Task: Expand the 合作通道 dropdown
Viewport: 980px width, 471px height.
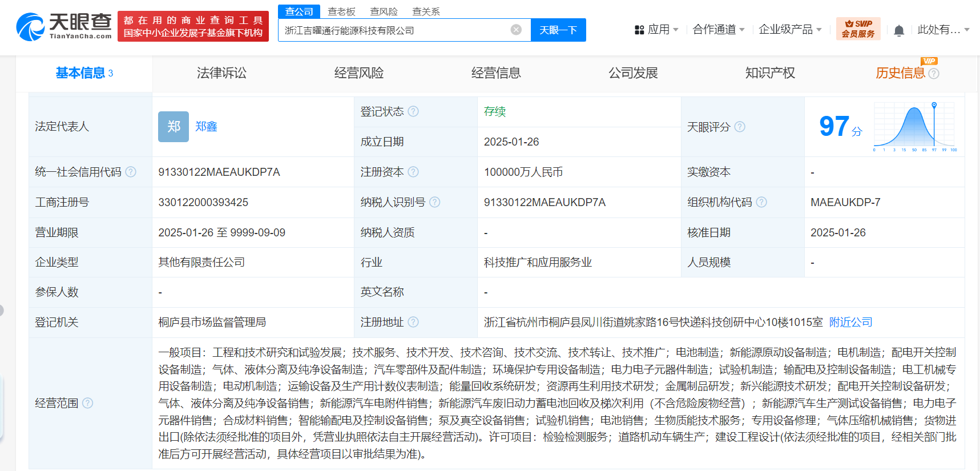Action: (x=718, y=30)
